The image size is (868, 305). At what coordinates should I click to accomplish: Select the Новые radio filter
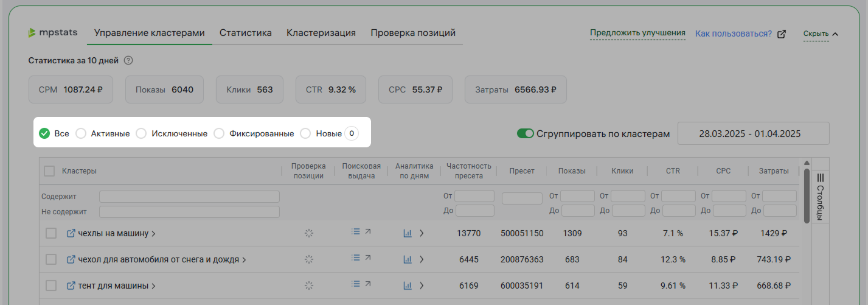point(305,133)
